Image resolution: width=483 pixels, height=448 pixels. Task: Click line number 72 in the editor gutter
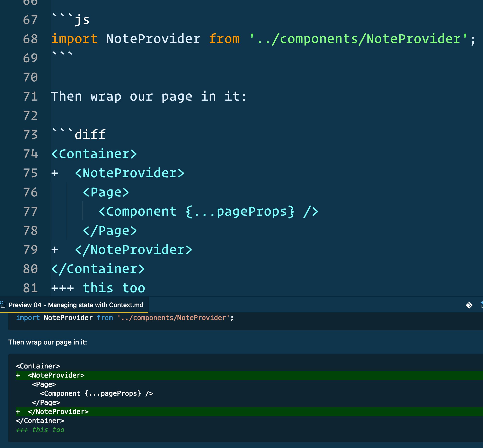[30, 115]
